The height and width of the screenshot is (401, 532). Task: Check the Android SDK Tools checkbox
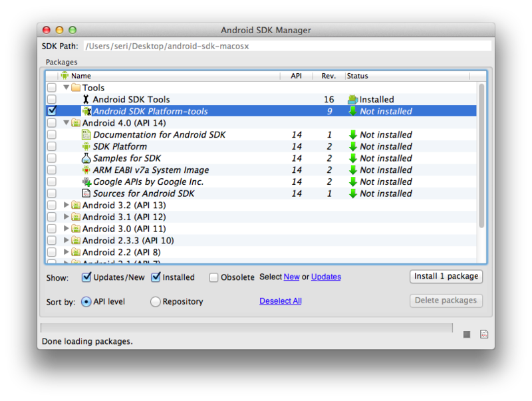click(52, 99)
